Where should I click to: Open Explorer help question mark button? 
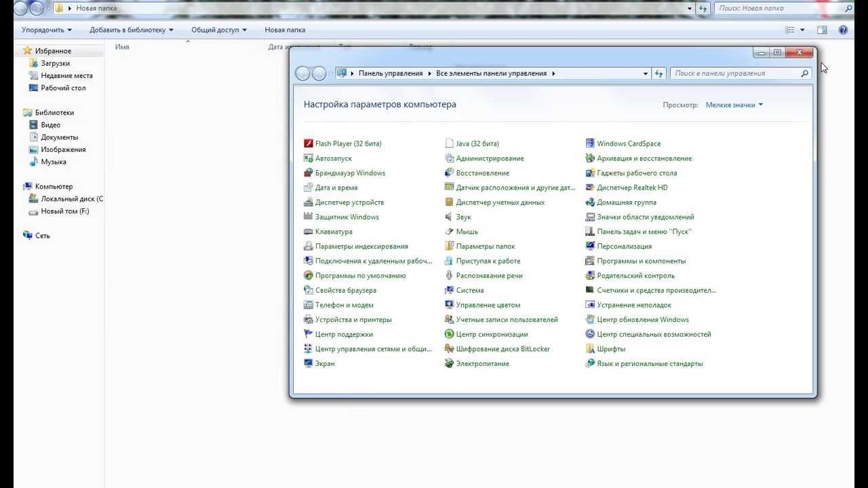tap(844, 30)
